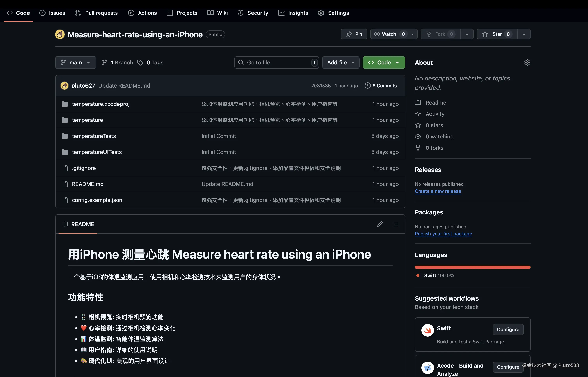Click the Swift language color bar
The height and width of the screenshot is (377, 588).
(x=472, y=267)
